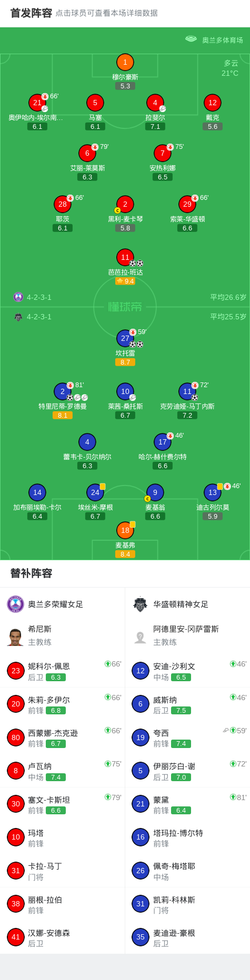Open coach 希尼斯 profile photo
The image size is (250, 980).
tap(16, 636)
